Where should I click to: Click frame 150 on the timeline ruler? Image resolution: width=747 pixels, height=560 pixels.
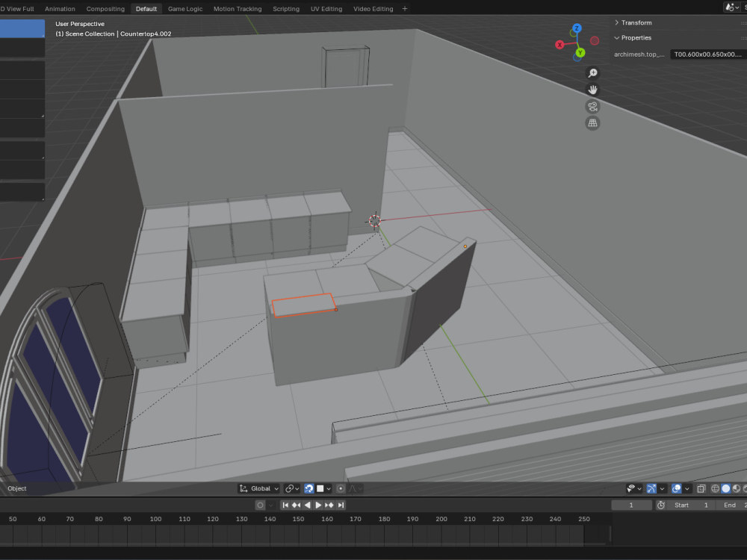(x=298, y=519)
